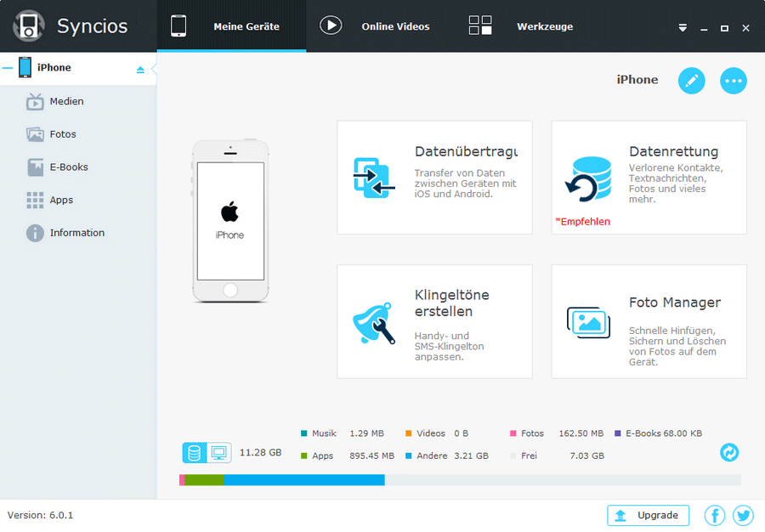Click the E-Books bookmark icon
The width and height of the screenshot is (765, 532).
click(35, 167)
